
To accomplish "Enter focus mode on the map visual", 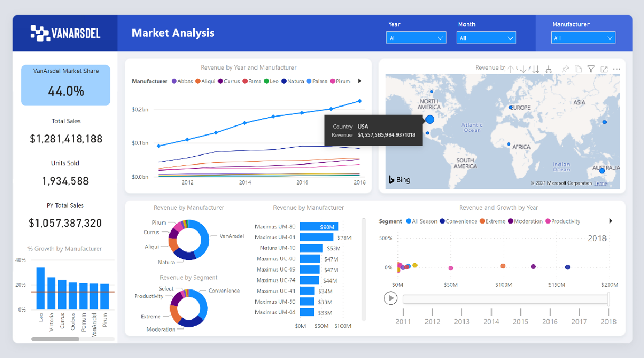I will pyautogui.click(x=604, y=69).
